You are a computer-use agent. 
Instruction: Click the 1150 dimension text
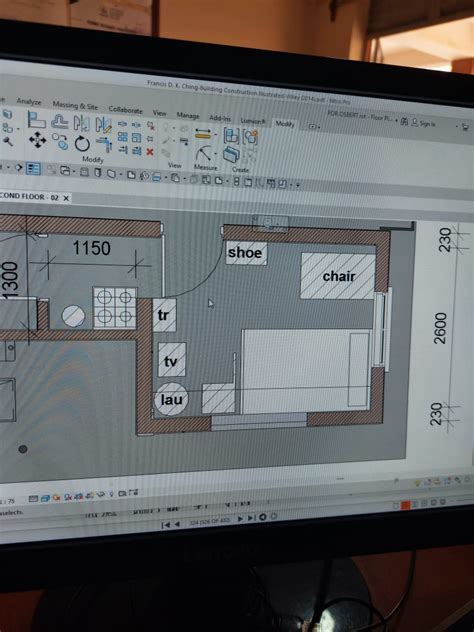(x=91, y=248)
